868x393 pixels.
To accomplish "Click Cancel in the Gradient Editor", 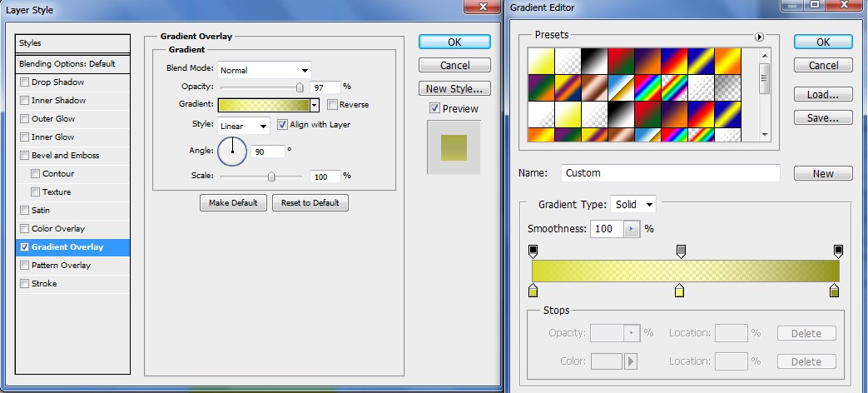I will point(823,65).
